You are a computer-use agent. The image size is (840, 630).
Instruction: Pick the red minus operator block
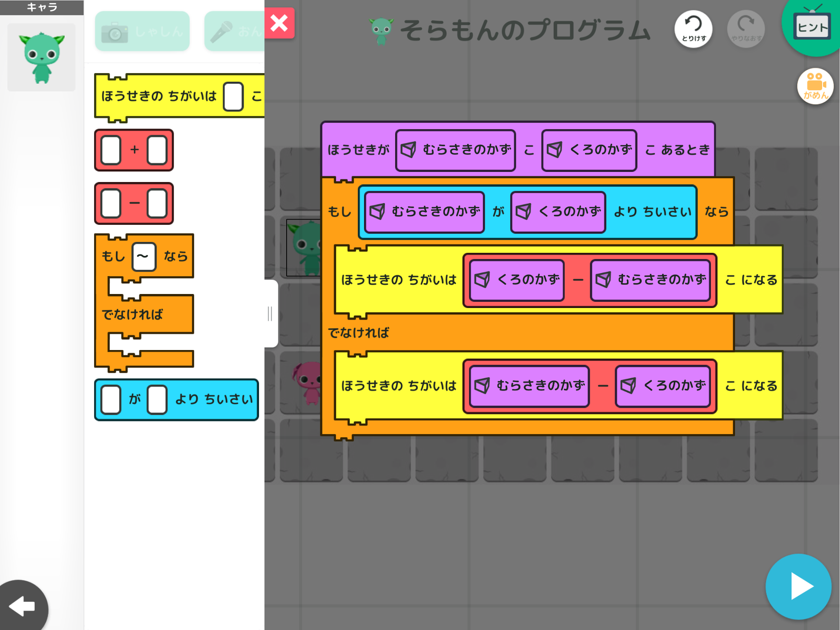(x=134, y=203)
